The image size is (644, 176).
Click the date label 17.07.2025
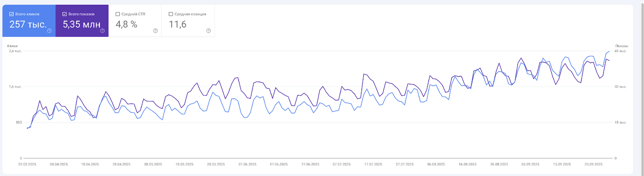[373, 164]
